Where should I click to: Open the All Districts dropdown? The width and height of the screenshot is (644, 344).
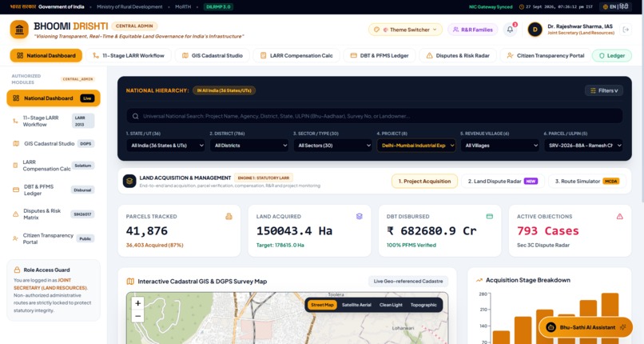[x=249, y=146]
